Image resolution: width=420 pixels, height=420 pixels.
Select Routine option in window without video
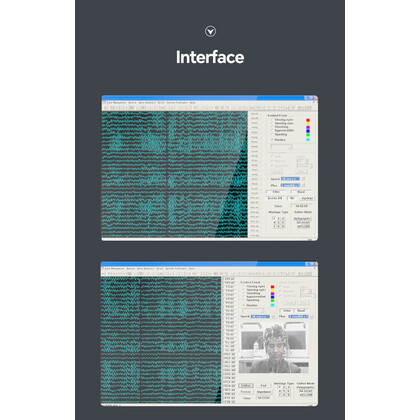[272, 140]
